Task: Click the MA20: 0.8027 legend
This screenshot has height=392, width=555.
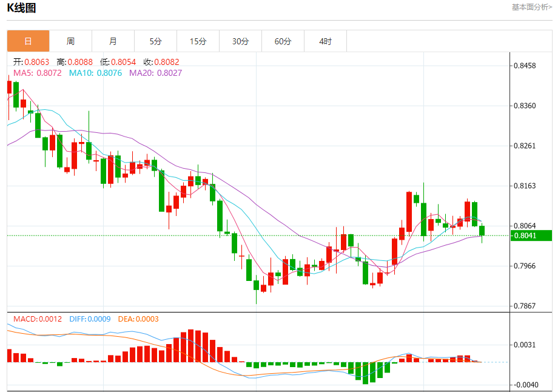Action: pyautogui.click(x=156, y=73)
